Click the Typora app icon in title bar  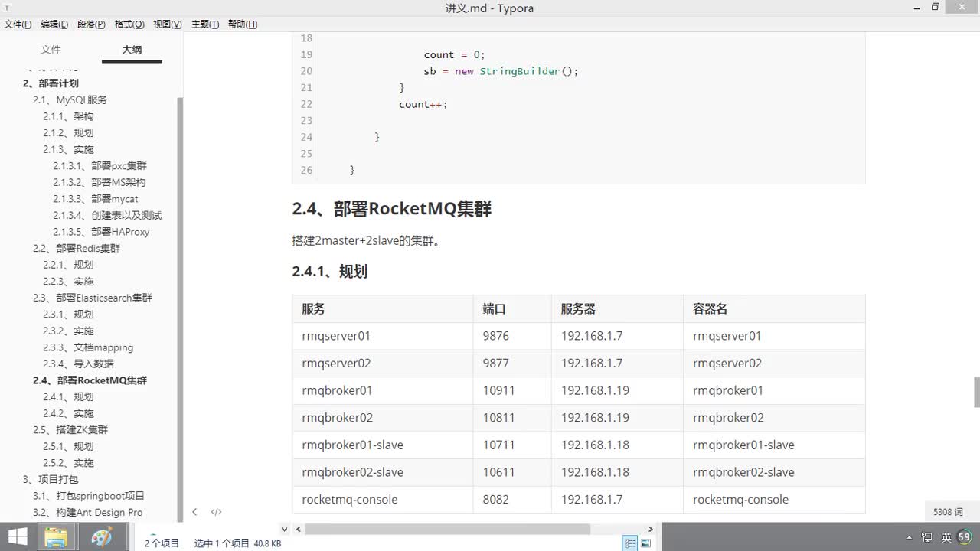[8, 8]
